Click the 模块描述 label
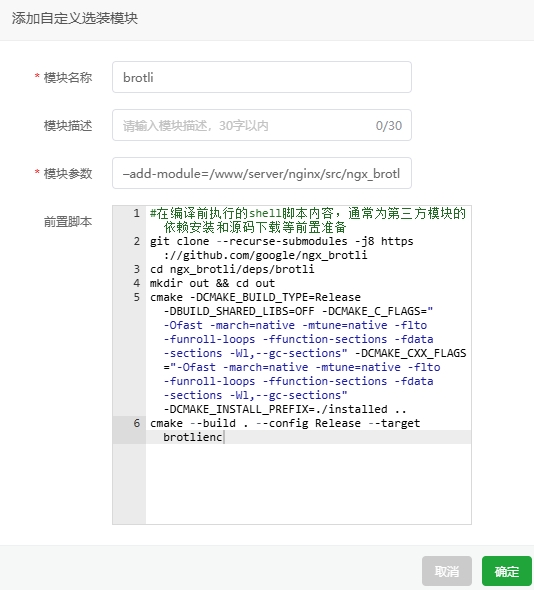 [x=68, y=126]
